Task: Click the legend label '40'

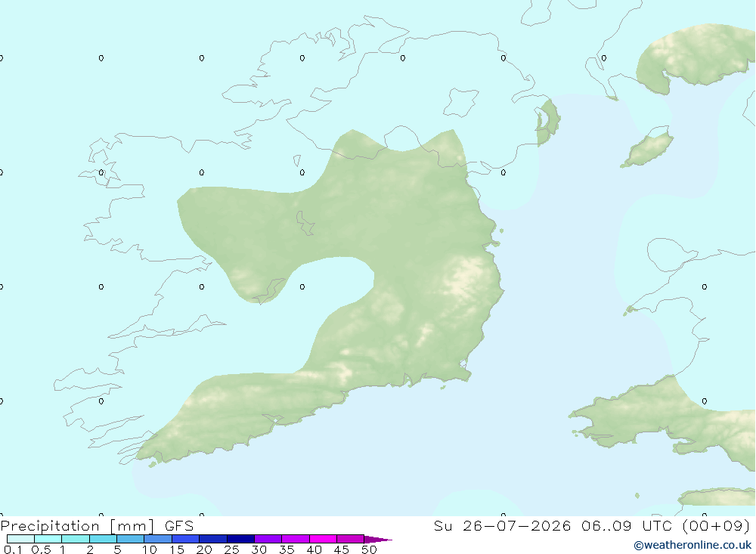Action: tap(314, 549)
